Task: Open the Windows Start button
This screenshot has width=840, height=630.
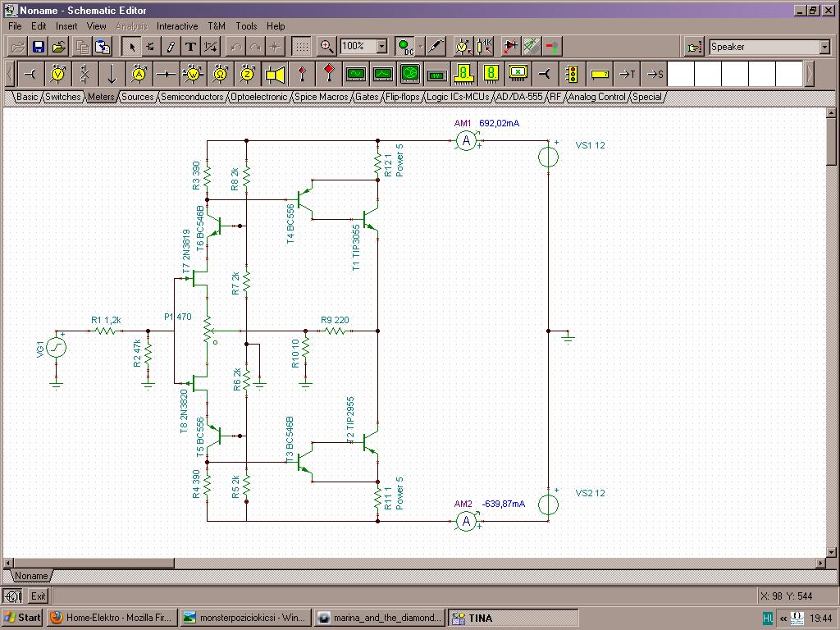Action: (x=23, y=618)
